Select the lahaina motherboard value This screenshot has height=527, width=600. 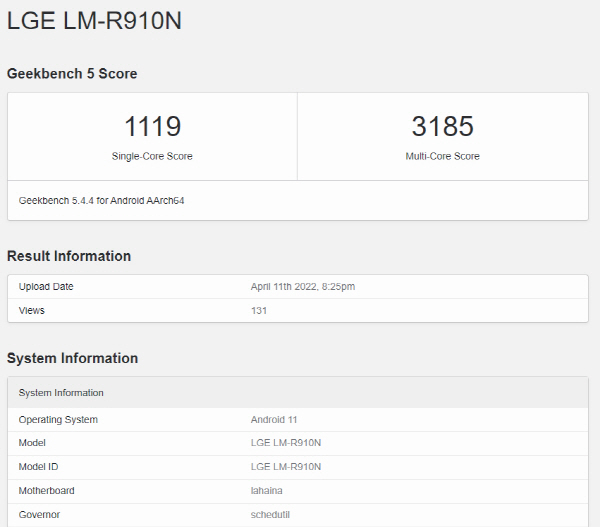point(267,491)
